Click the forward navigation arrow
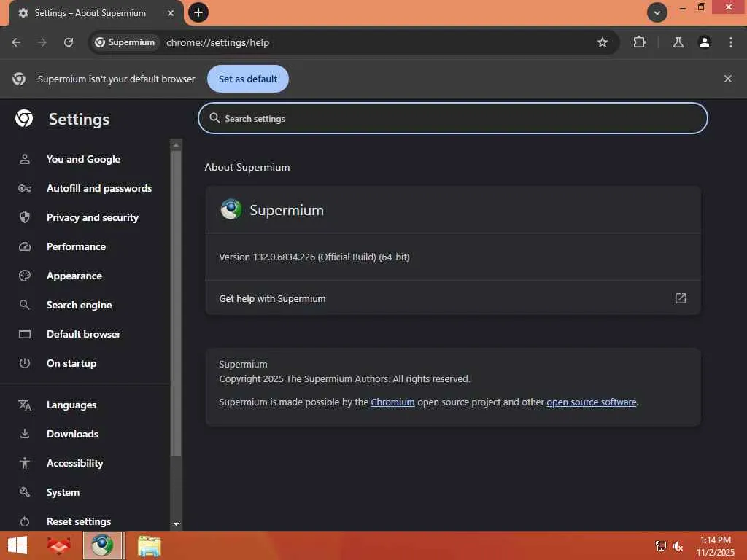Screen dimensions: 747x560 click(42, 42)
